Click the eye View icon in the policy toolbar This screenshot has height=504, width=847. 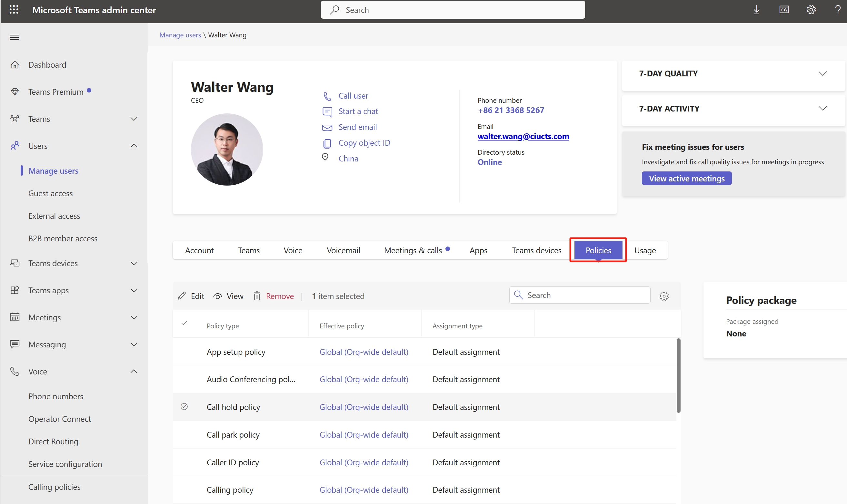tap(217, 296)
